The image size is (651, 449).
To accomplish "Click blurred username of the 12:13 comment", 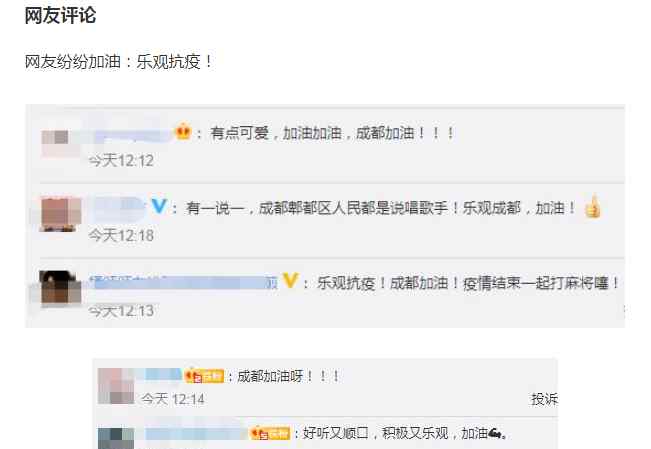I will click(184, 282).
